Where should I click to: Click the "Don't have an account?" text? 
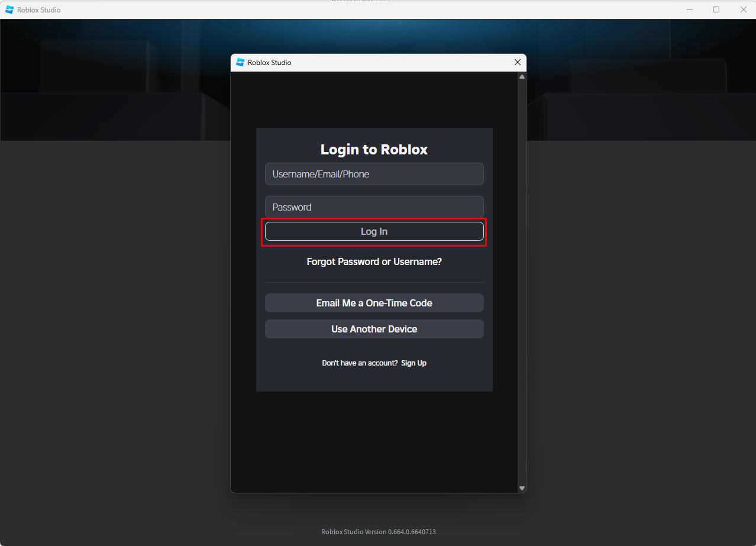360,363
